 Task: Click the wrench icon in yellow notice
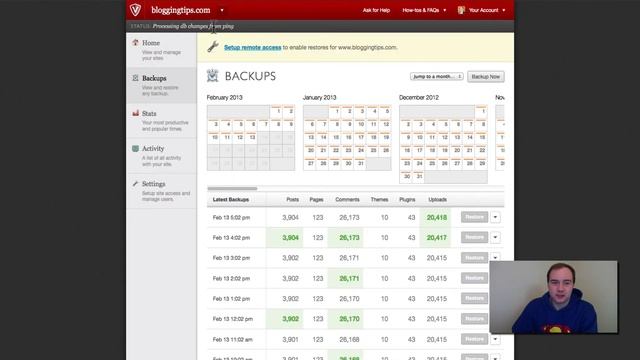click(x=213, y=47)
